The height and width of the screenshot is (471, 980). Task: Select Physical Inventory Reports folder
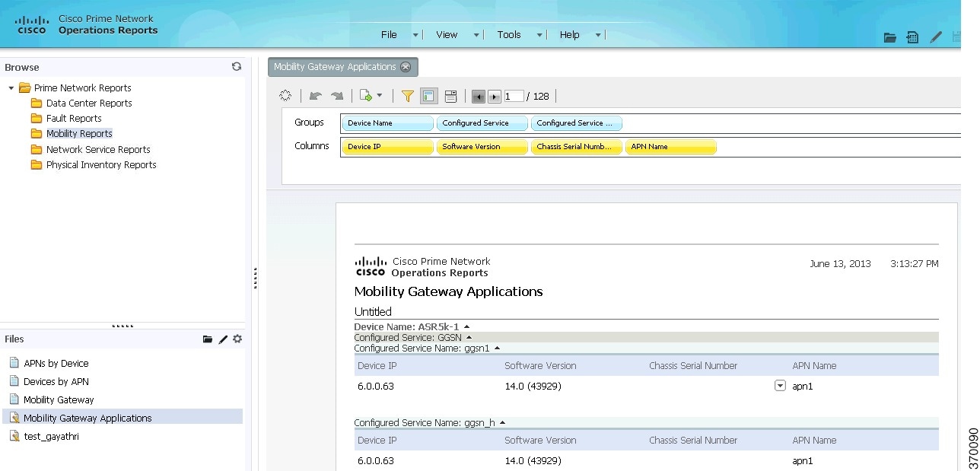(x=101, y=165)
